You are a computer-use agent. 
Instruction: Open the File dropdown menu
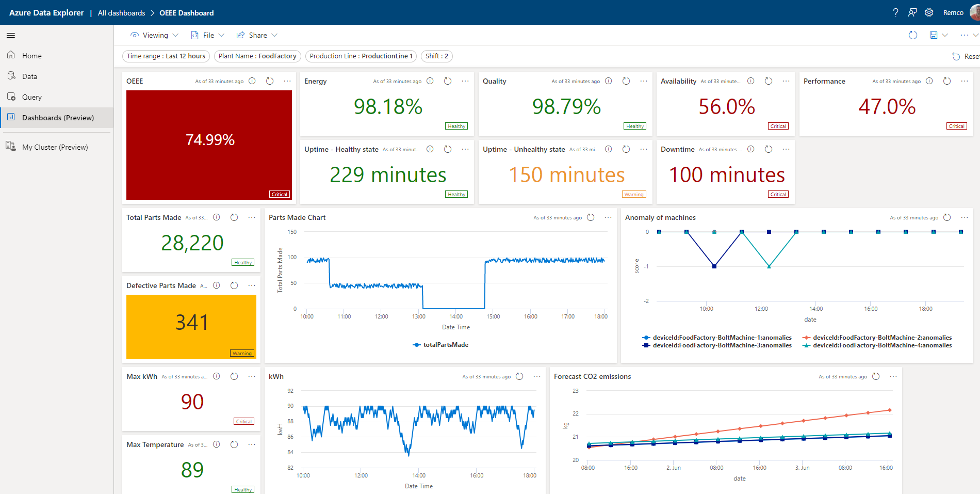207,35
